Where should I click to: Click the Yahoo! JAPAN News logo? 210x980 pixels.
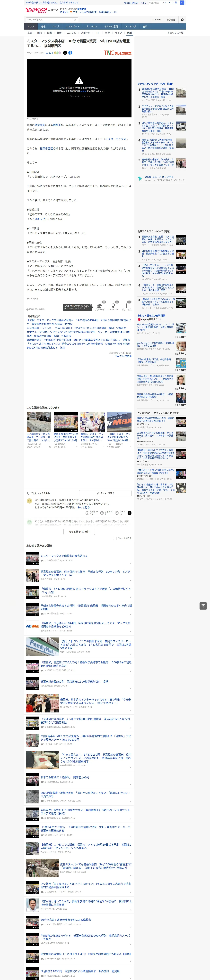[x=42, y=10]
